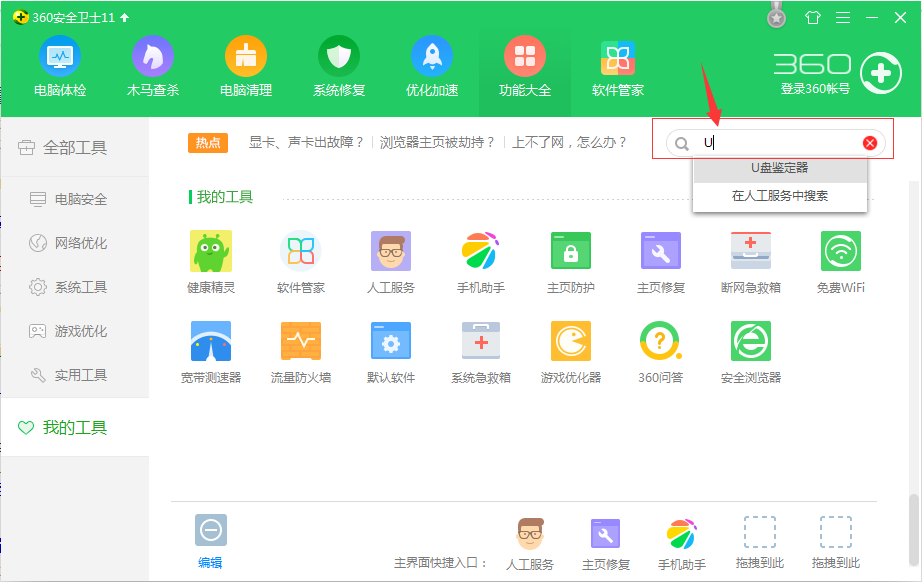Open 电脑清理 cleanup tool
Image resolution: width=922 pixels, height=582 pixels.
[246, 66]
